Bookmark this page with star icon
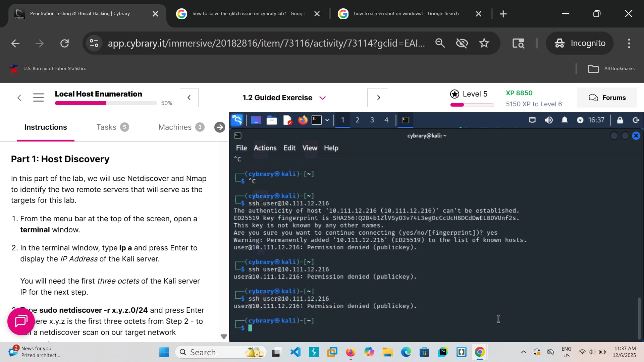The width and height of the screenshot is (644, 362). point(484,43)
